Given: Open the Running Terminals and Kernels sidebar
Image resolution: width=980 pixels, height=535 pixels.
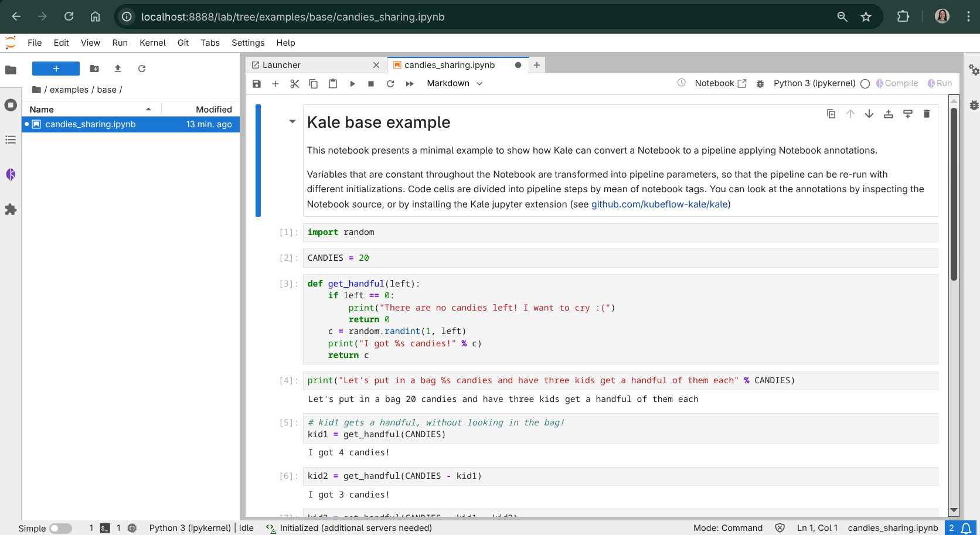Looking at the screenshot, I should pos(11,105).
